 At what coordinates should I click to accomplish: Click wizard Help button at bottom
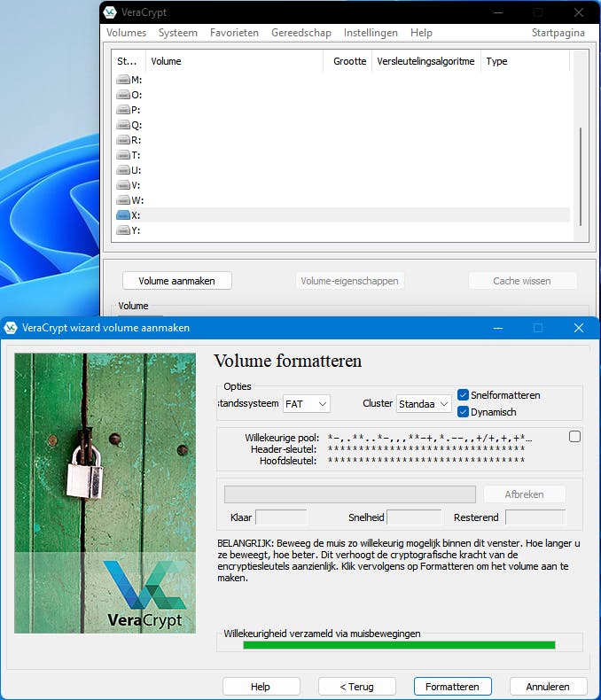coord(261,687)
